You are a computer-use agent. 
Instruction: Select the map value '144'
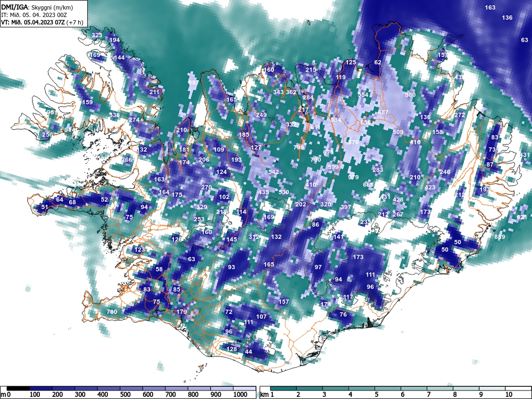point(119,57)
